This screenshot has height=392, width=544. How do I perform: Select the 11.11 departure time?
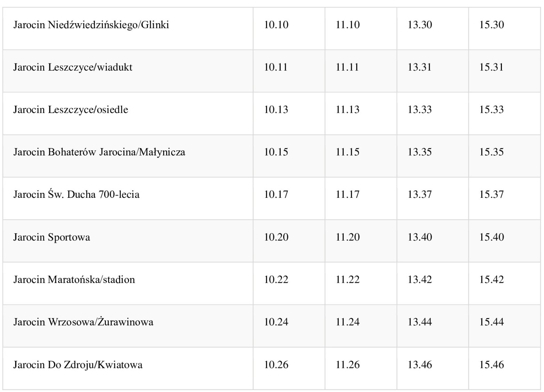tap(347, 67)
